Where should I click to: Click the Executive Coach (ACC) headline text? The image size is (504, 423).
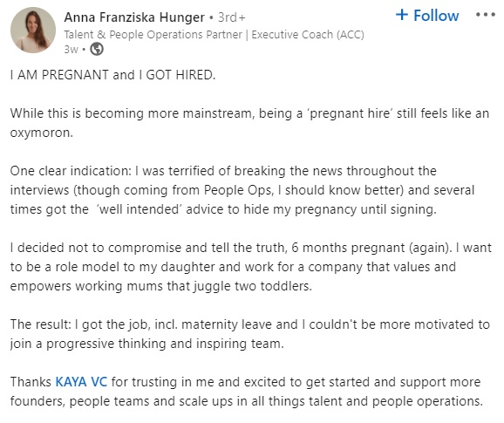[x=308, y=34]
